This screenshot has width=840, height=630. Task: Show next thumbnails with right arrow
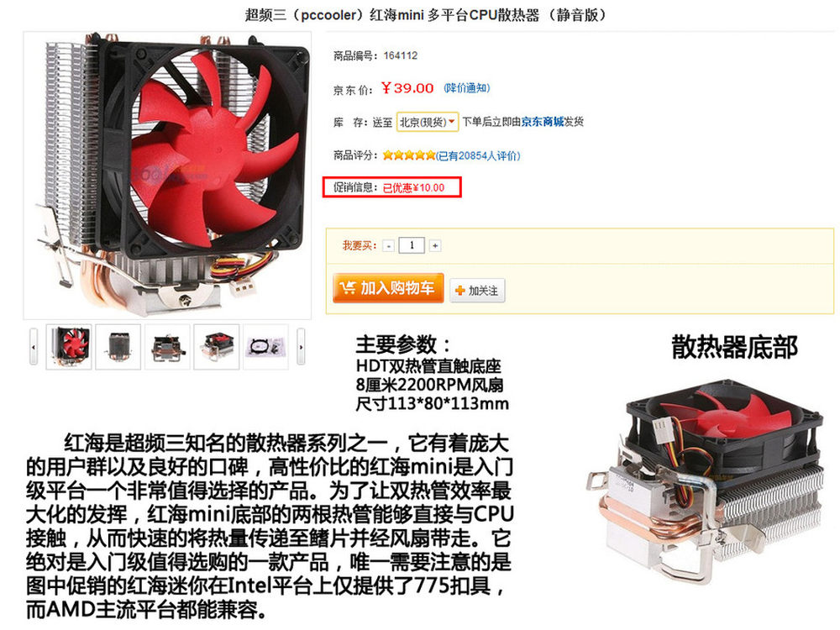pyautogui.click(x=301, y=347)
